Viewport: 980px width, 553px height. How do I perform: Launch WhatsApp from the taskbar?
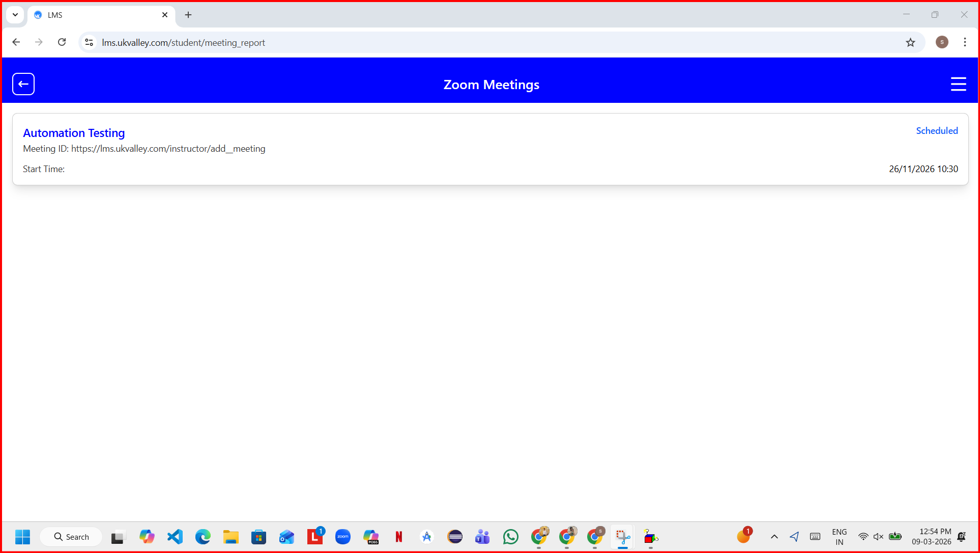[510, 537]
